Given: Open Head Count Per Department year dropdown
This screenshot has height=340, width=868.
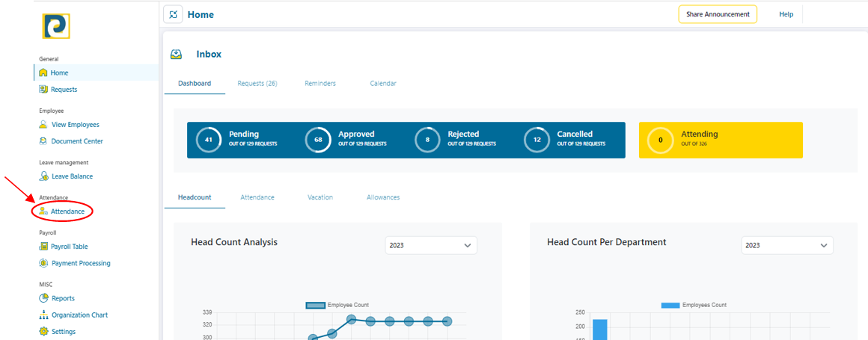Looking at the screenshot, I should (787, 245).
